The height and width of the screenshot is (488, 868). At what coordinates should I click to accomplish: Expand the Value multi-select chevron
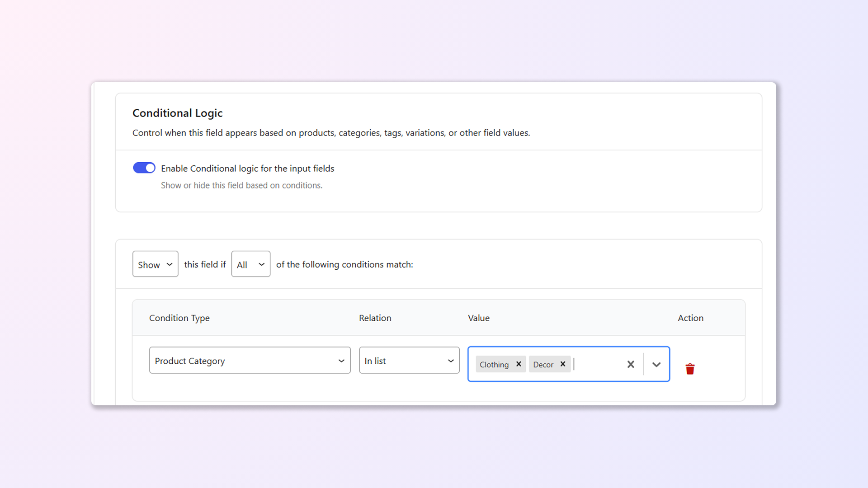click(656, 364)
